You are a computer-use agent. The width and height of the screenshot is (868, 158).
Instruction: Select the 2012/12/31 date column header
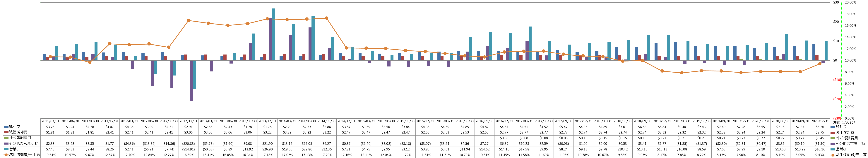point(188,121)
